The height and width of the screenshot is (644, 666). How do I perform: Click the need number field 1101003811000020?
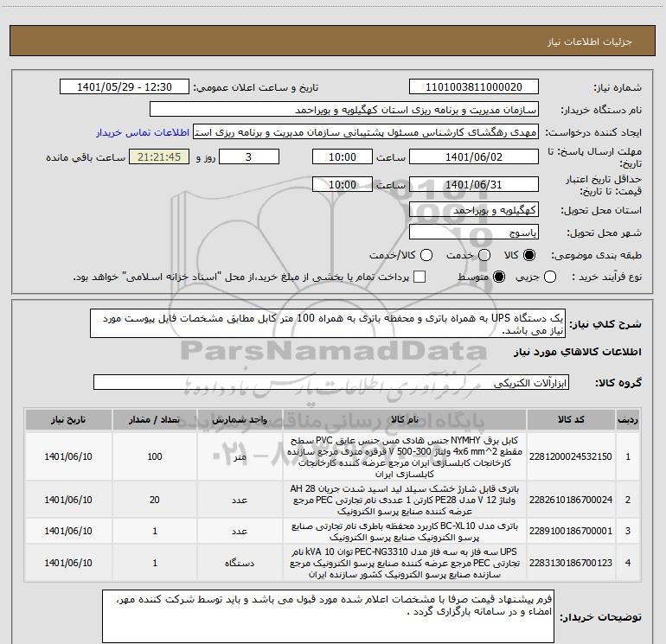(x=474, y=87)
